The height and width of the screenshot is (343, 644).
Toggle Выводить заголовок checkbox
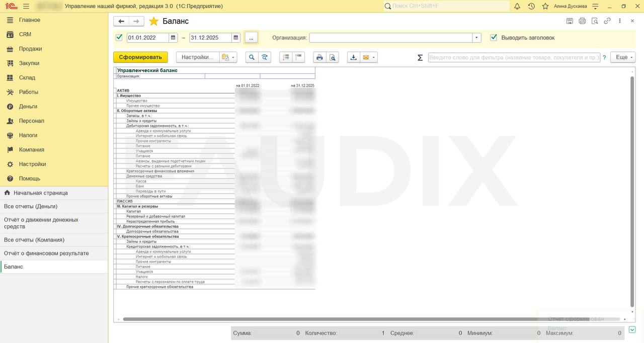(x=494, y=37)
